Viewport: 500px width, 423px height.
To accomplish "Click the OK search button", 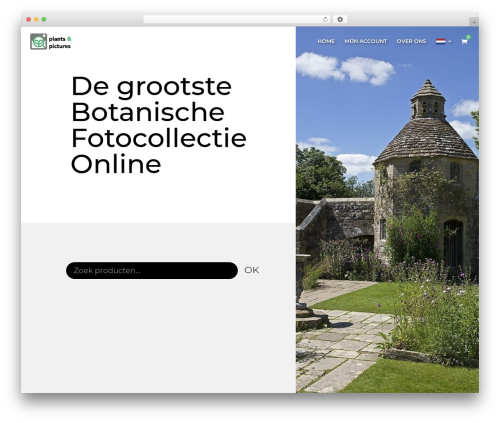I will click(x=251, y=270).
